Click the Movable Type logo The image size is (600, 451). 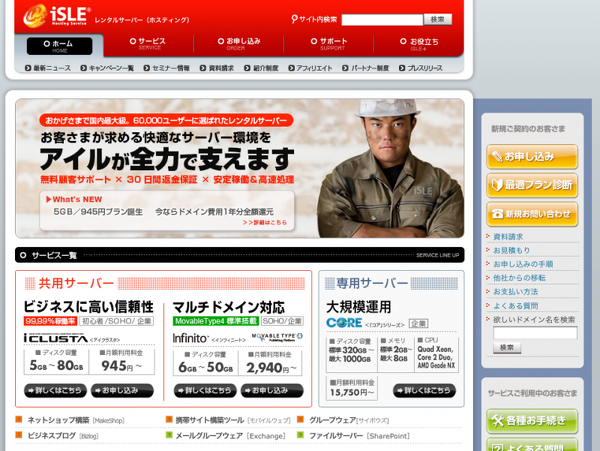277,337
